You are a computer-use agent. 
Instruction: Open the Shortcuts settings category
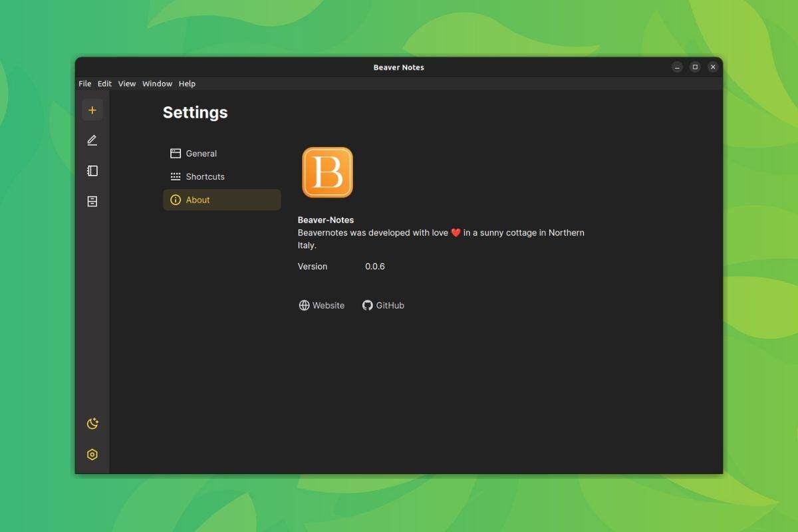(204, 176)
